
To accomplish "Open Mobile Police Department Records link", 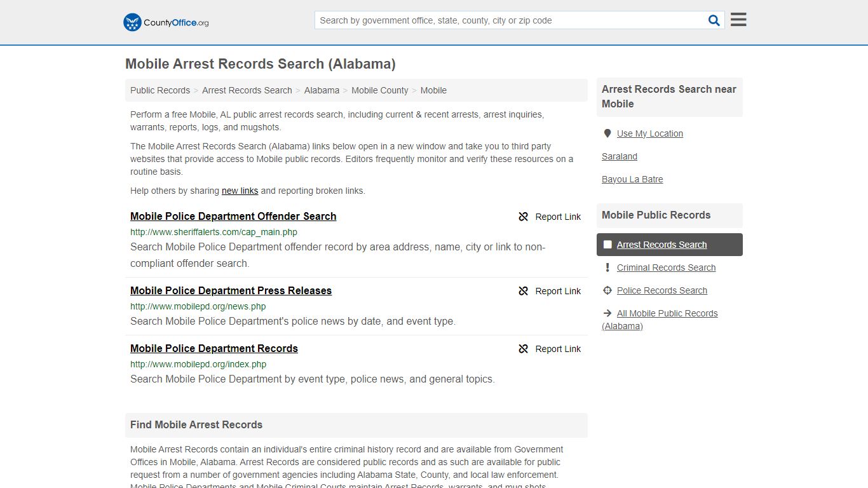I will (214, 348).
